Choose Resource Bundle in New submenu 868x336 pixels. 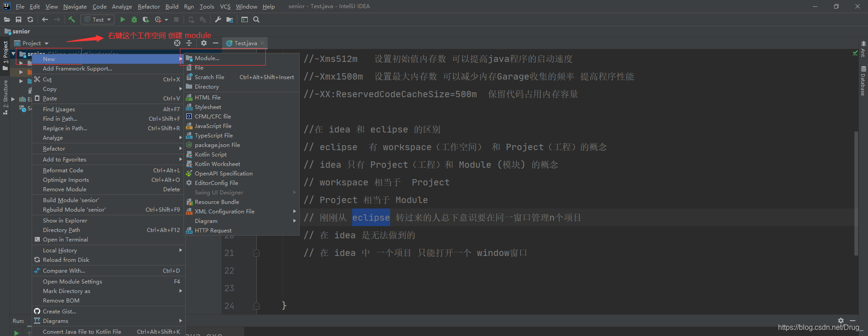pos(241,202)
